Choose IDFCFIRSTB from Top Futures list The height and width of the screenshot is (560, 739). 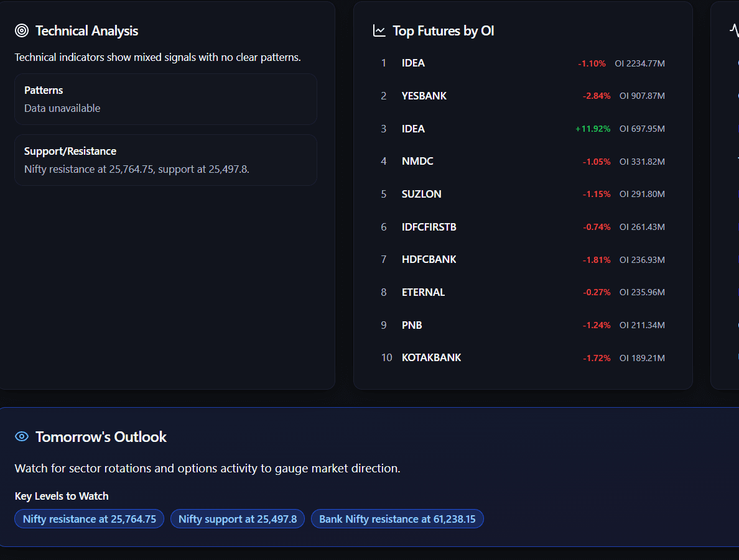pos(429,227)
